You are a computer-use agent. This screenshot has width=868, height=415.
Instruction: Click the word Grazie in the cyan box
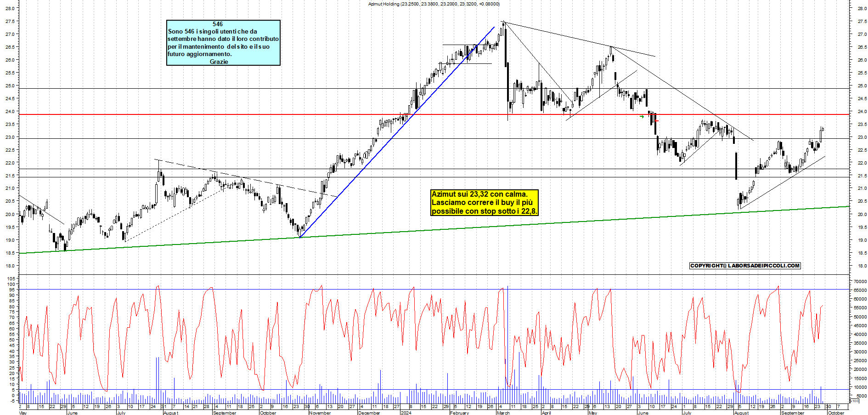(x=219, y=62)
